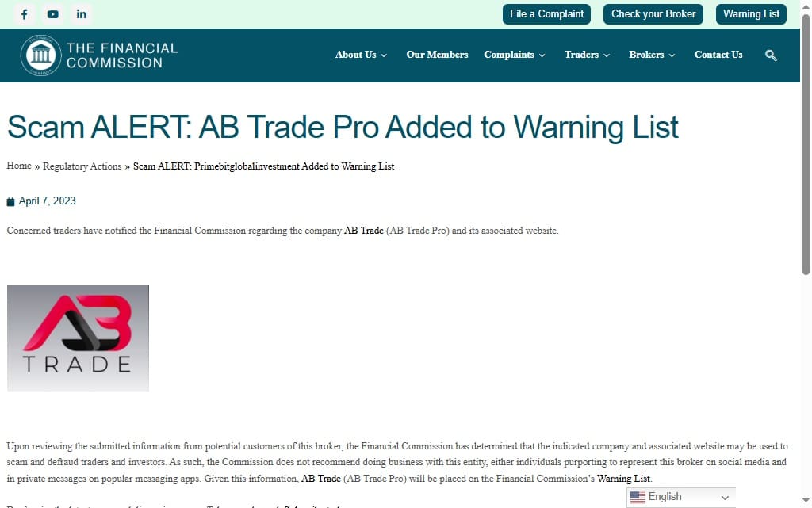Click the calendar icon beside date
This screenshot has height=508, width=812.
pos(11,201)
